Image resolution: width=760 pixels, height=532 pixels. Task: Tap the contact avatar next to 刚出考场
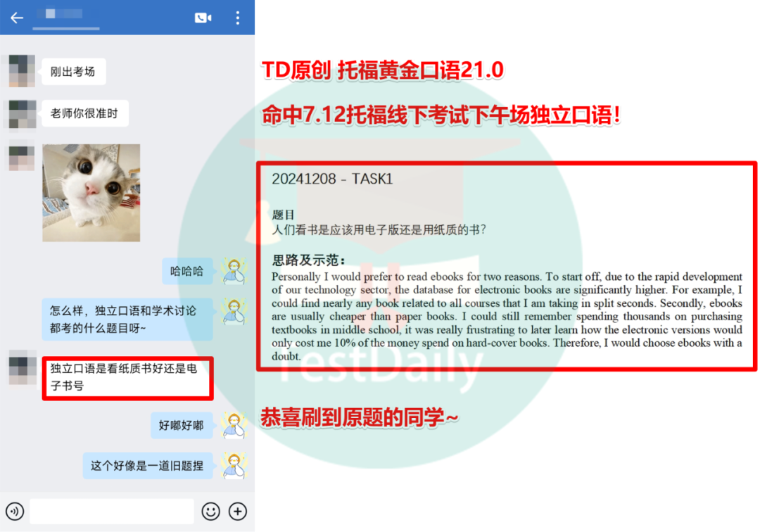[x=21, y=70]
